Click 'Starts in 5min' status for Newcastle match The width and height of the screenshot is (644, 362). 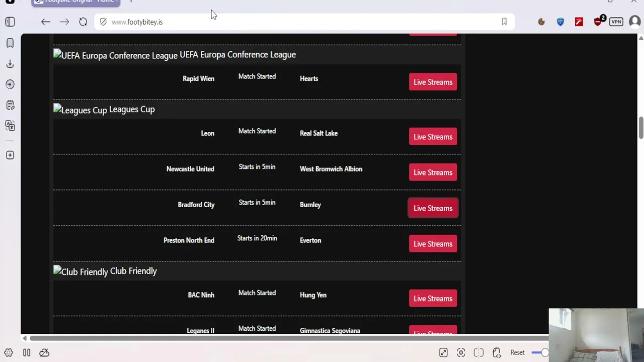(x=257, y=167)
